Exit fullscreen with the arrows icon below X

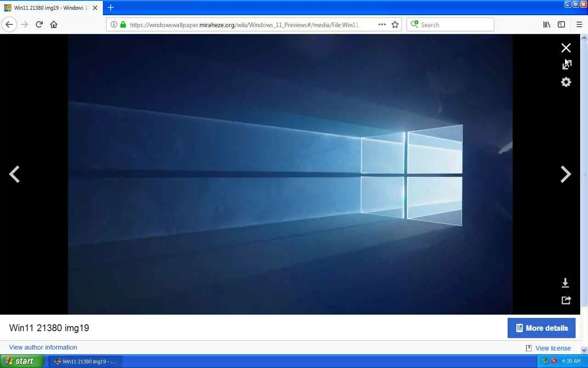(566, 65)
